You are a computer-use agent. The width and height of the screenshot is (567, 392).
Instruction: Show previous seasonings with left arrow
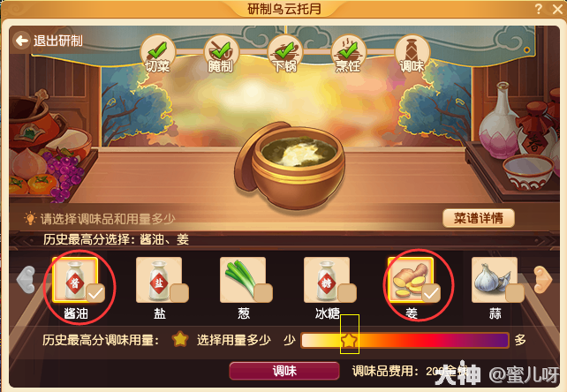coord(26,279)
